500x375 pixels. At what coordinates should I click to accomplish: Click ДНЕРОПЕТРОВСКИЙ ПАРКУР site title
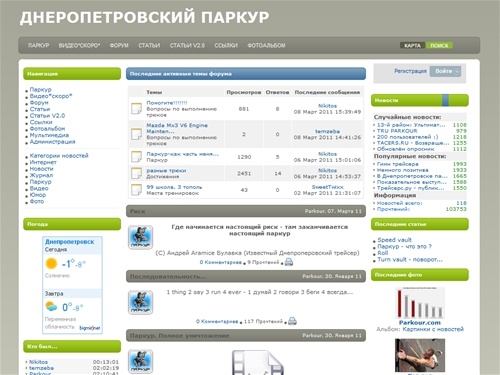click(144, 17)
